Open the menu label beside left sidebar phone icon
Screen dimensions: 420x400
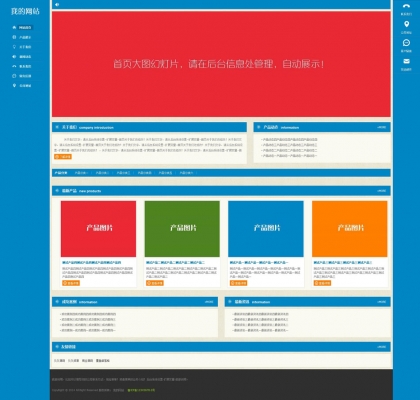(25, 66)
